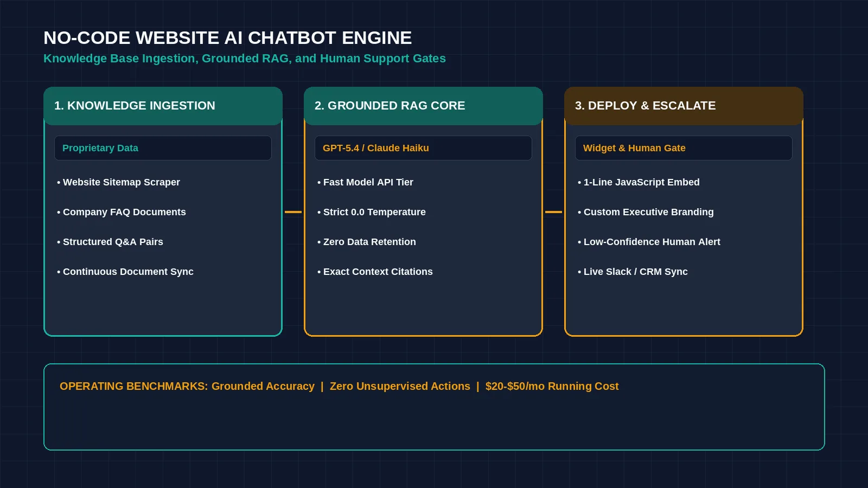Select the 'Proprietary Data' label box
The width and height of the screenshot is (868, 488).
tap(163, 148)
